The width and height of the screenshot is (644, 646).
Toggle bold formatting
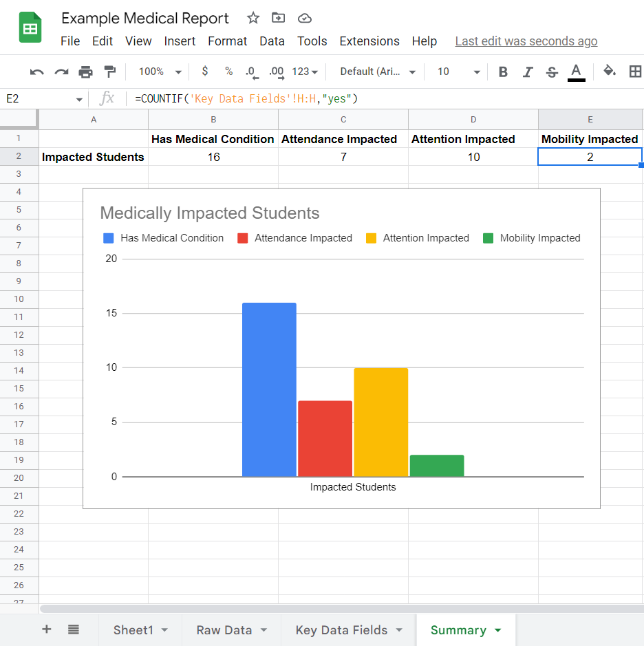point(503,72)
